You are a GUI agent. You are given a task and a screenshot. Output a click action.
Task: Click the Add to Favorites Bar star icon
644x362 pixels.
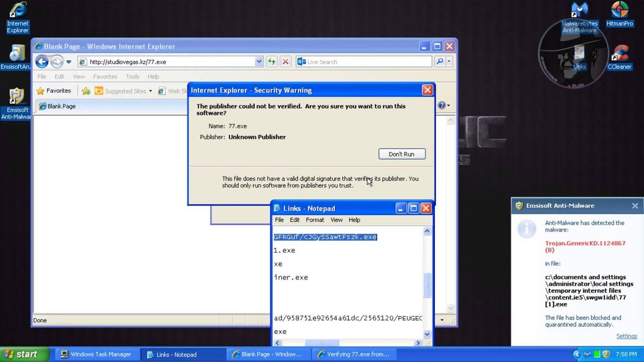(86, 91)
